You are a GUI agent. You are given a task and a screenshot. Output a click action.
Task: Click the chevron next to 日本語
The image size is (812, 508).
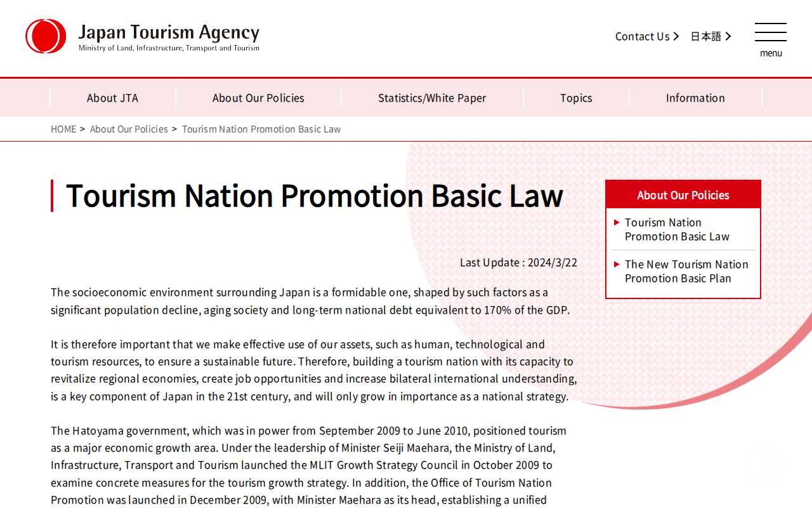click(728, 36)
